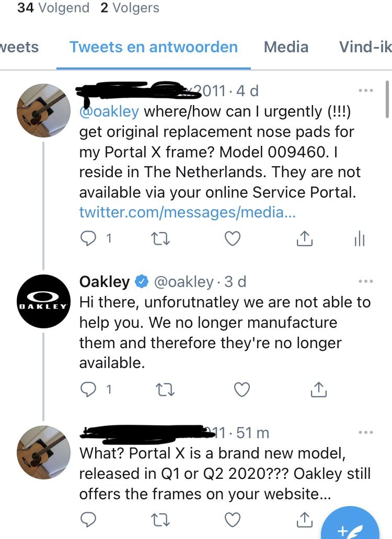This screenshot has height=539, width=392.
Task: Like the last tweet about brand new model
Action: tap(232, 519)
